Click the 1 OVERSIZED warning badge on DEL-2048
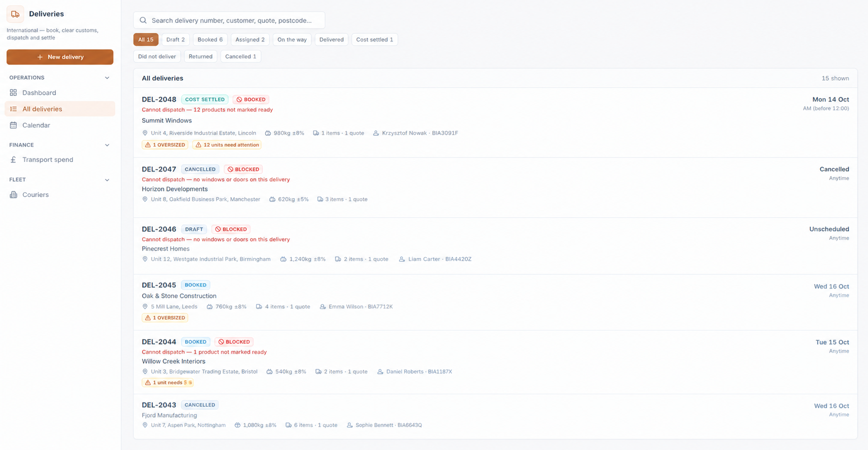The height and width of the screenshot is (450, 868). [165, 145]
